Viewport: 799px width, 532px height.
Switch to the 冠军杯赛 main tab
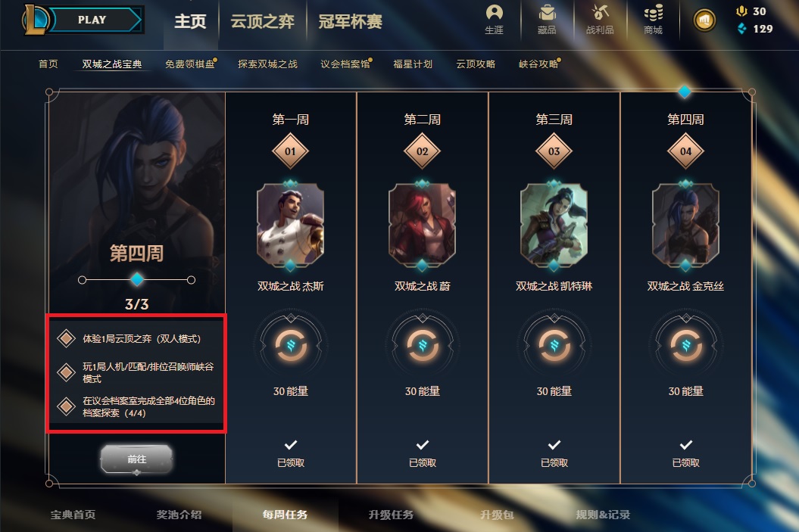(x=350, y=21)
